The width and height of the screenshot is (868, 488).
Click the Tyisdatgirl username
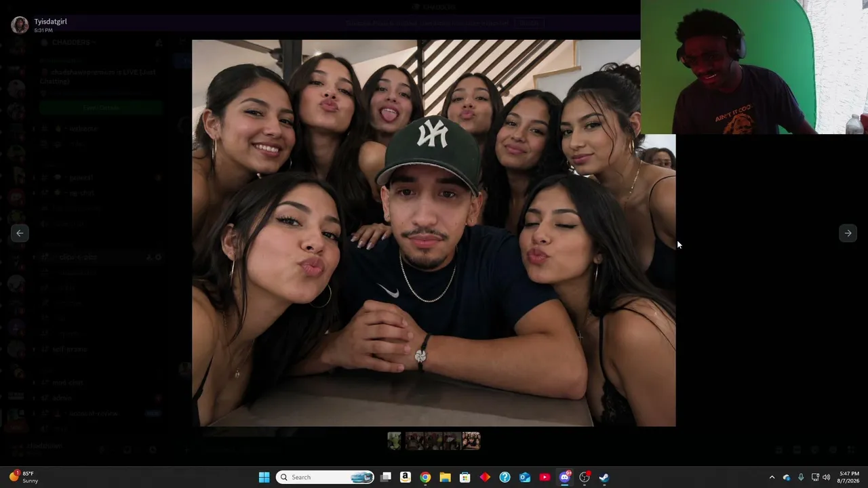coord(51,22)
